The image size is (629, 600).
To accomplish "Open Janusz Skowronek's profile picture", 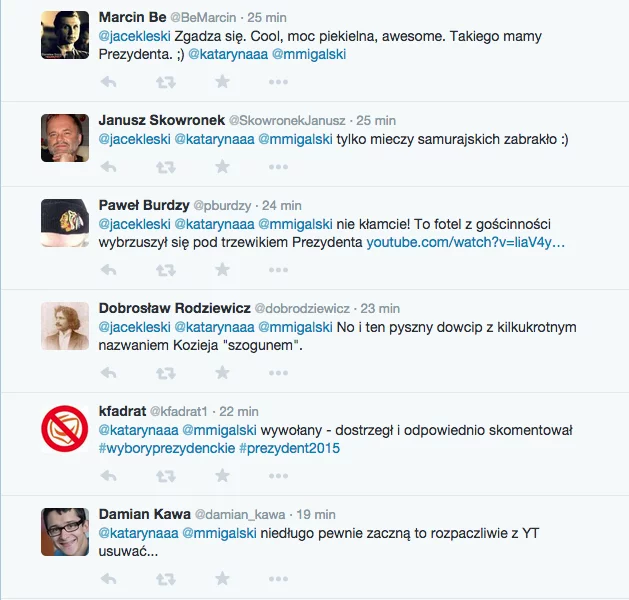I will [x=65, y=138].
